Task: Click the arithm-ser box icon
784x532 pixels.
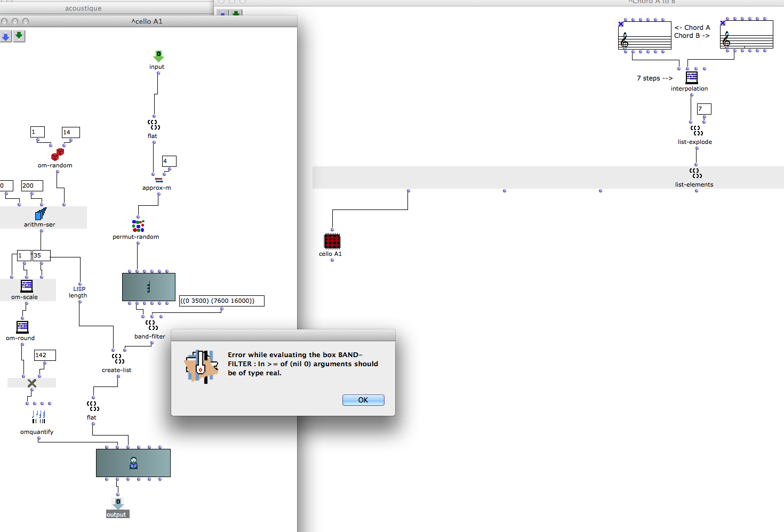Action: [x=41, y=214]
